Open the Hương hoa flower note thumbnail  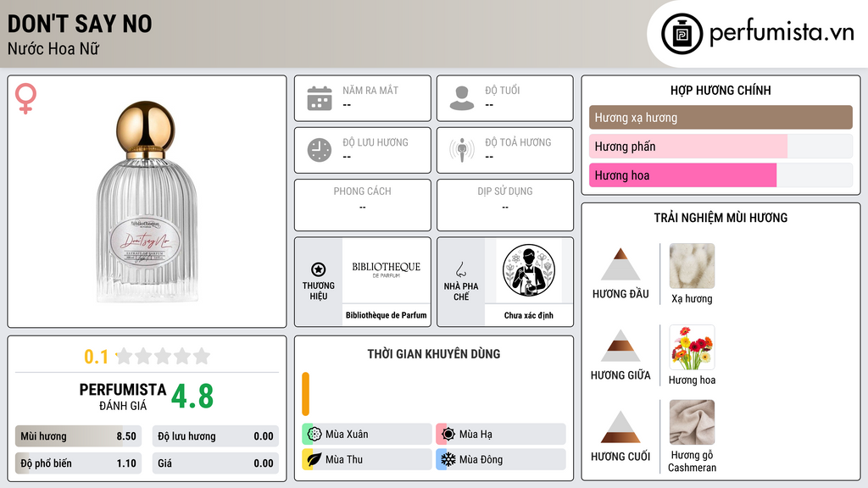(692, 347)
